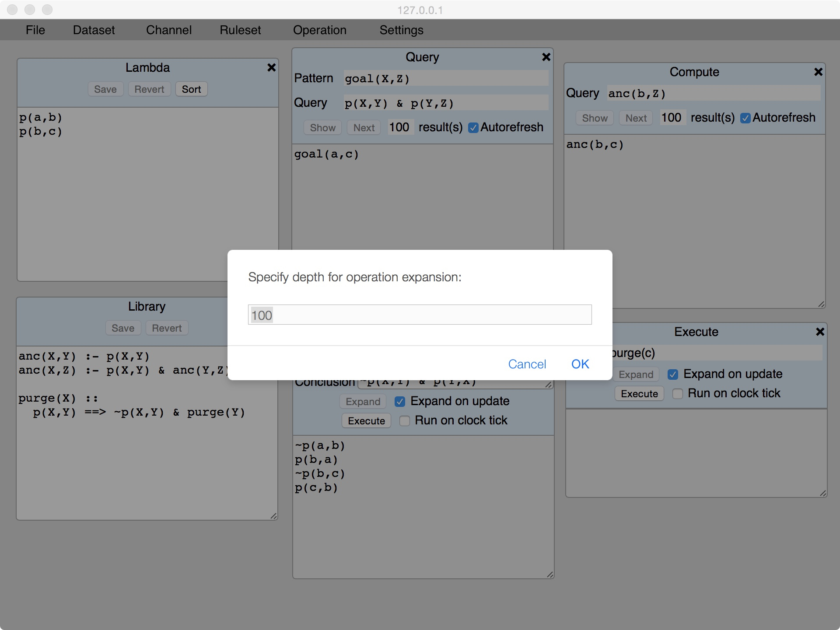Click resize grip of Conclusion field
Viewport: 840px width, 630px height.
coord(549,385)
